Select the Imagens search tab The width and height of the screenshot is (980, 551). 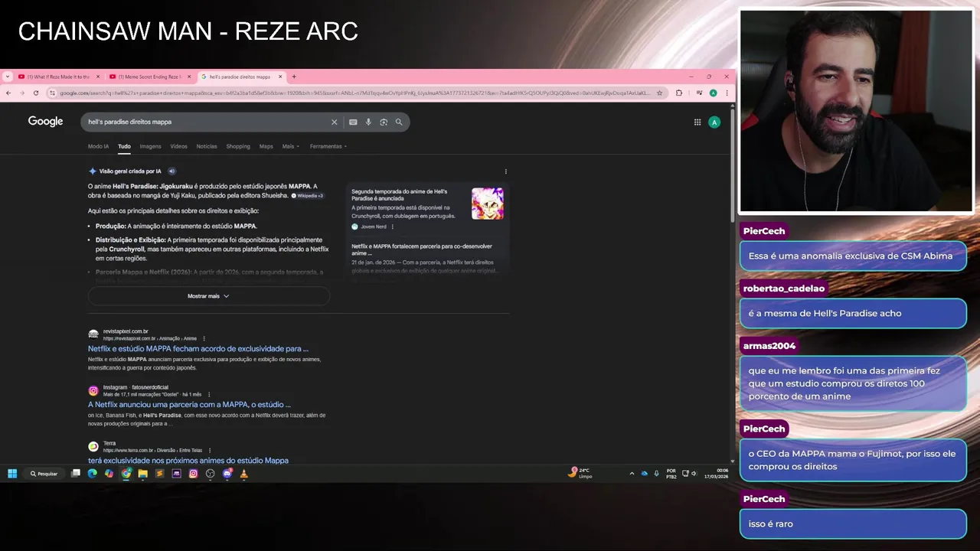pos(150,146)
